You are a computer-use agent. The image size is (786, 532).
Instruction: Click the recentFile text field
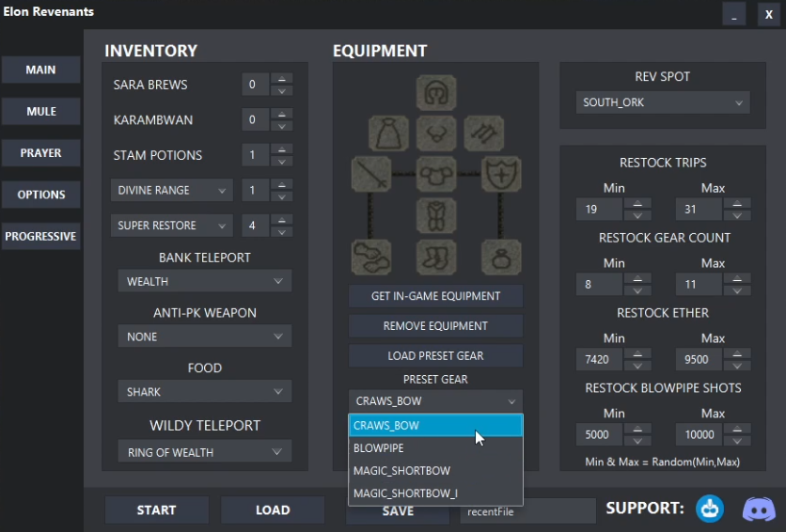(527, 511)
